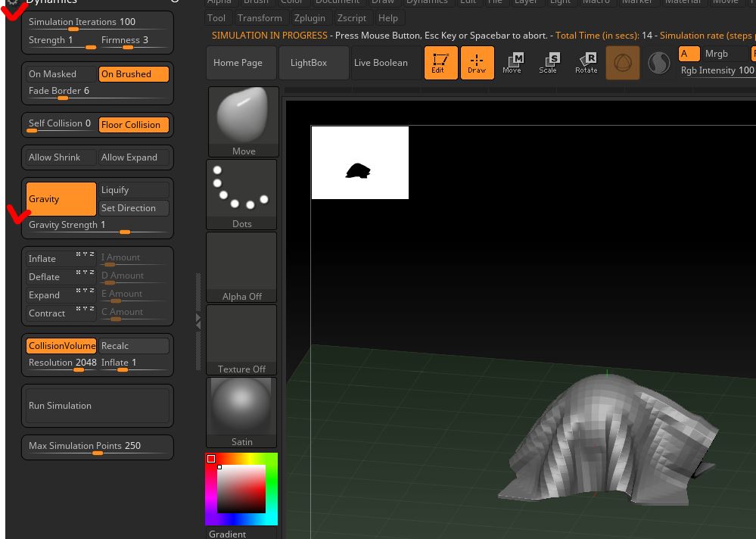Click the sculptris pro swirl icon
756x539 pixels.
(x=658, y=63)
